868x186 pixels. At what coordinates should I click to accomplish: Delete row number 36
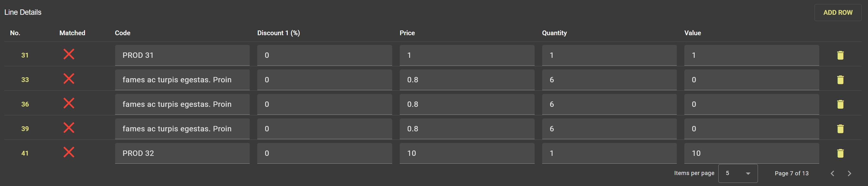pos(840,104)
